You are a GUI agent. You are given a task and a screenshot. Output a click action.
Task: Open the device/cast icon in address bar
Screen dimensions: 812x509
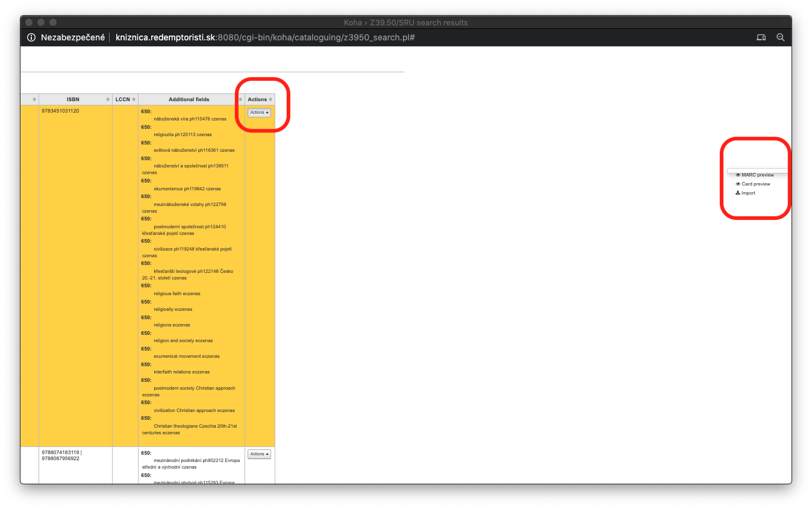click(761, 37)
